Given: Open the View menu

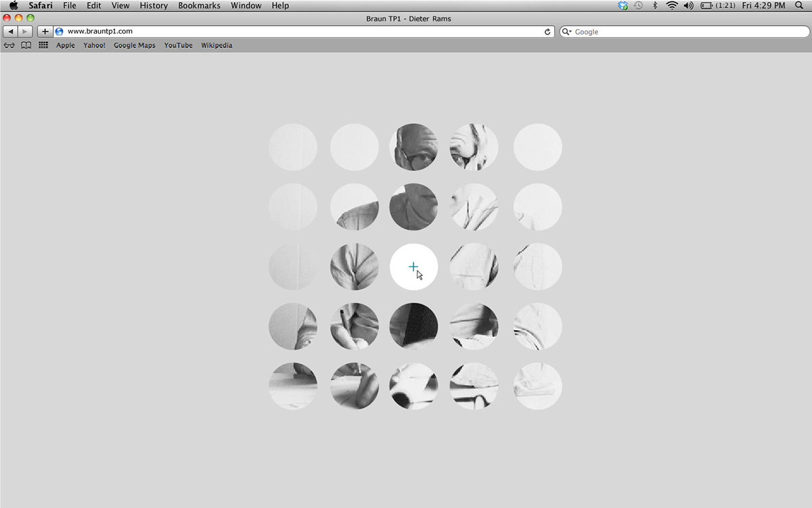Looking at the screenshot, I should tap(120, 5).
